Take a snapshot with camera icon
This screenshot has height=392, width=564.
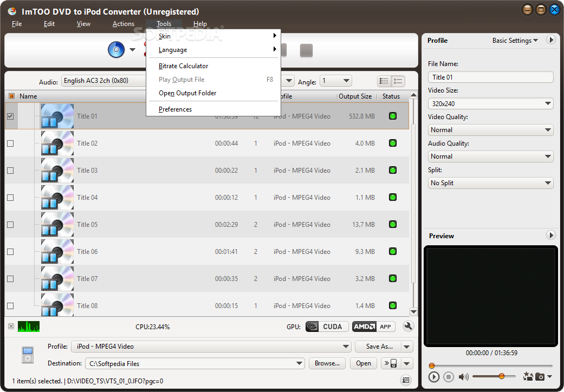(x=540, y=376)
